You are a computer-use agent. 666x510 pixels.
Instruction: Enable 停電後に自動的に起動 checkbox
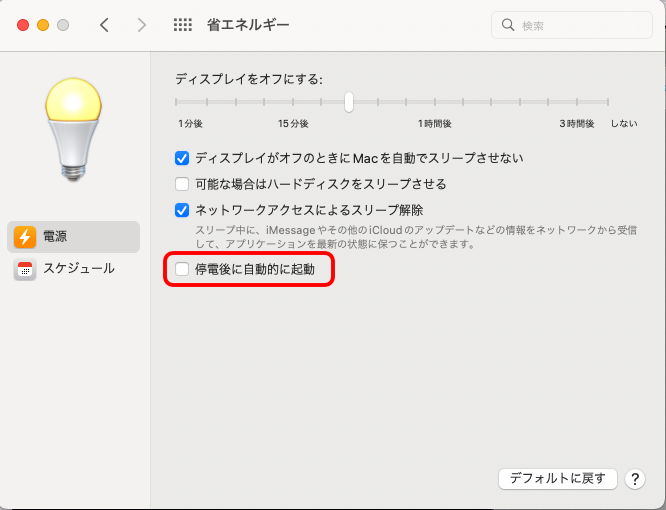point(182,269)
